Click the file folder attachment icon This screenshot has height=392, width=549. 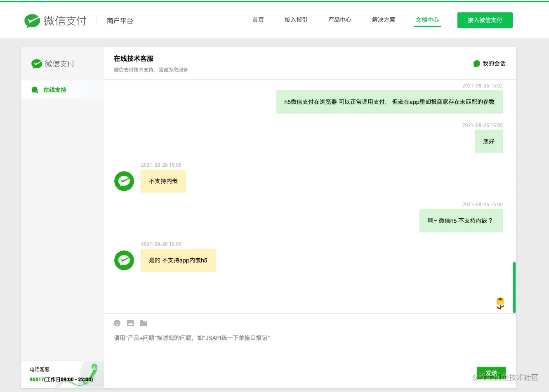coord(144,323)
